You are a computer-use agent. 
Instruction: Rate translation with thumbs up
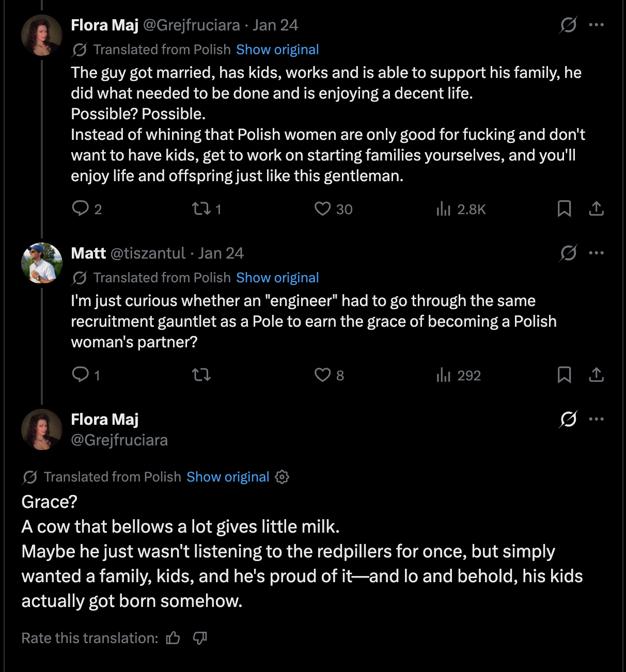click(x=173, y=638)
